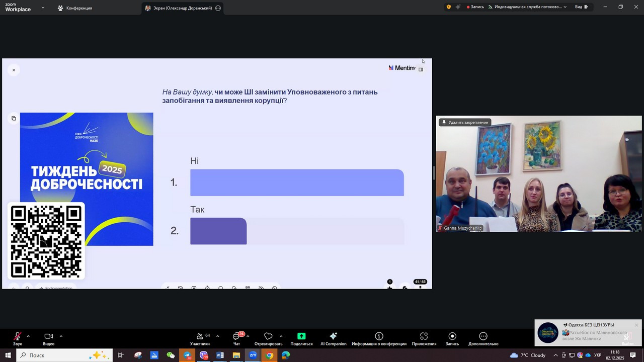Open screen share options ellipsis
644x362 pixels.
pos(218,8)
